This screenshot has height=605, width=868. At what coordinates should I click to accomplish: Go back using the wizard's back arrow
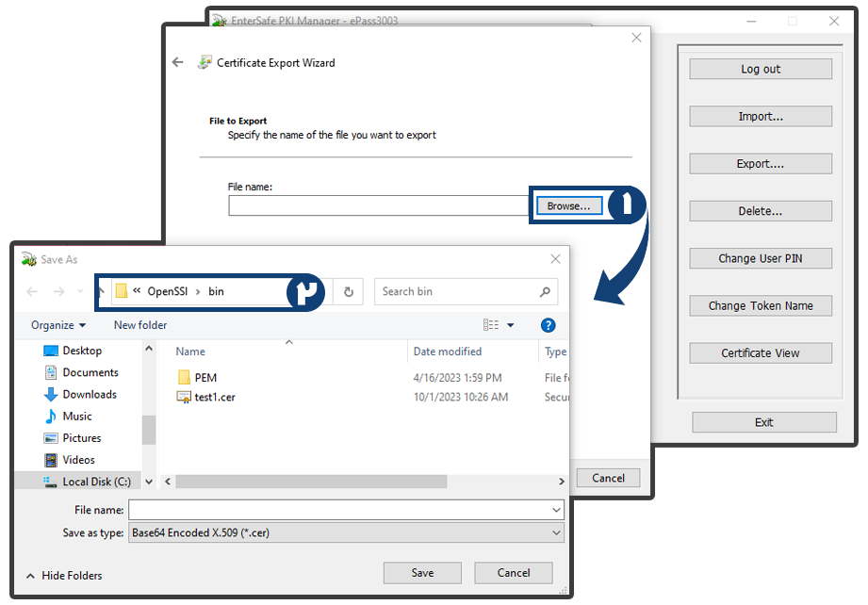point(178,62)
